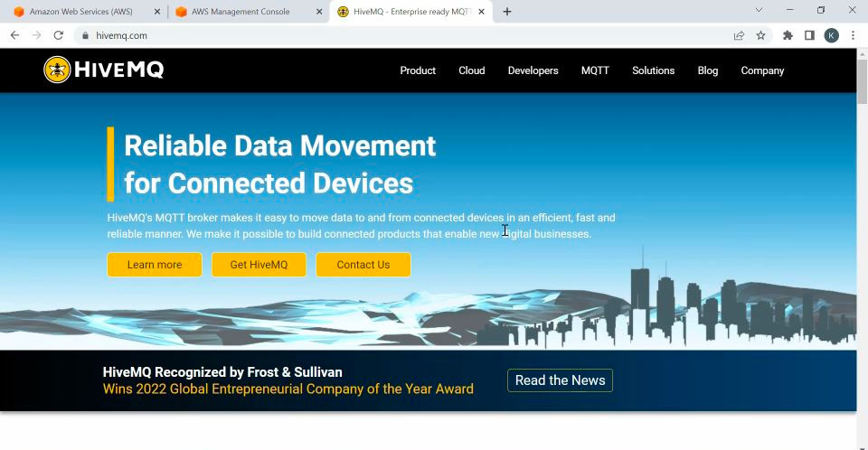Screen dimensions: 868x450
Task: Open the Product menu
Action: [418, 70]
